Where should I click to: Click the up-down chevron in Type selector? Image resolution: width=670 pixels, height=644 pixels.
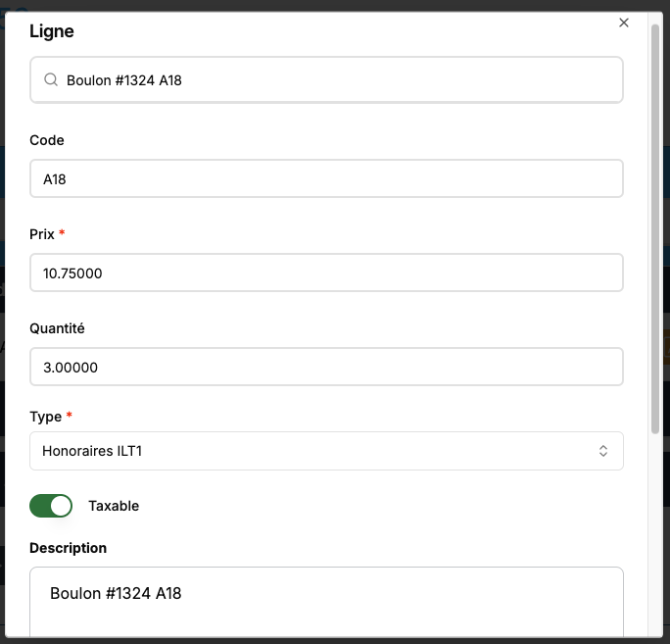603,451
